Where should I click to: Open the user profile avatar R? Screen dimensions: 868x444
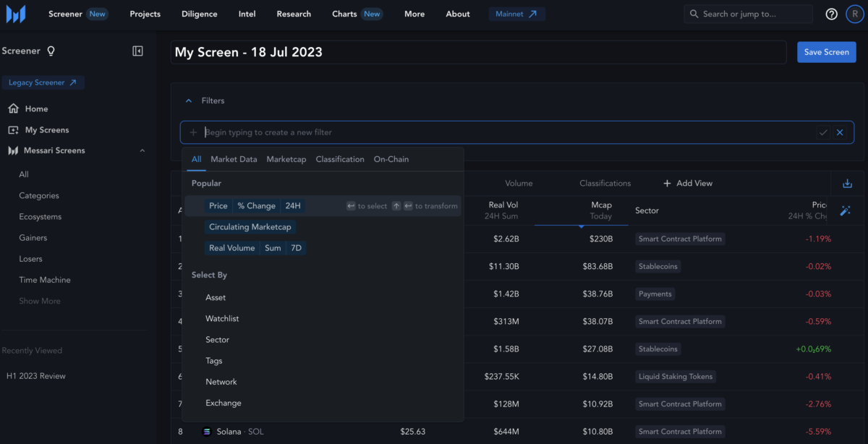(854, 14)
